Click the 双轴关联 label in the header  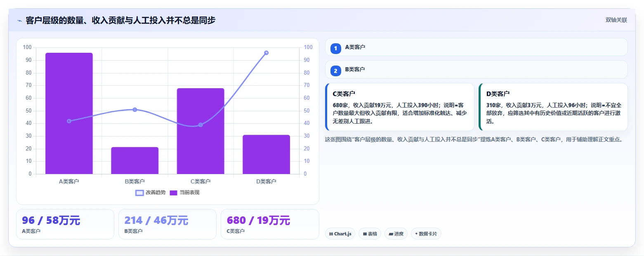(616, 20)
